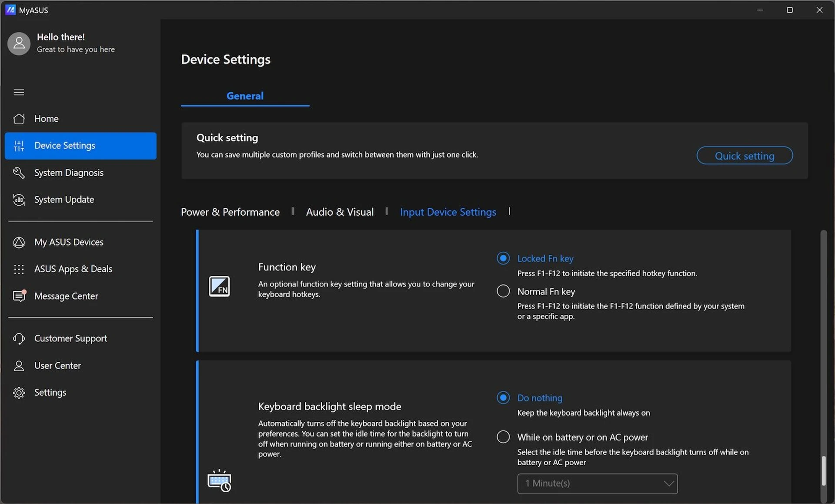Click the Message Center icon with notification dot
The width and height of the screenshot is (835, 504).
pos(19,296)
